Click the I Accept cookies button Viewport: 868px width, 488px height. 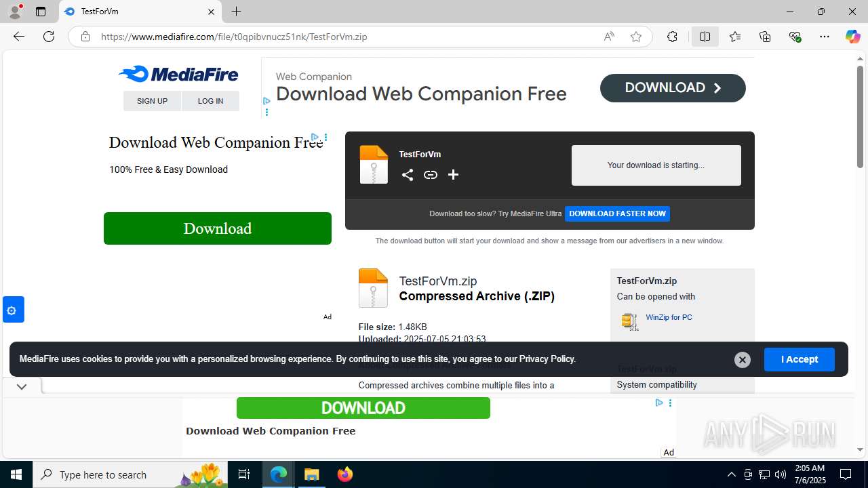tap(800, 359)
